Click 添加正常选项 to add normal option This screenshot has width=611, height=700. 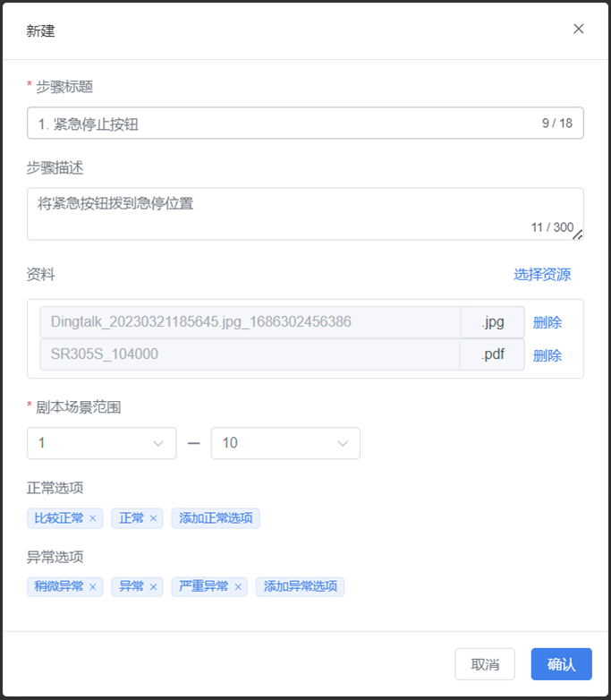[216, 518]
